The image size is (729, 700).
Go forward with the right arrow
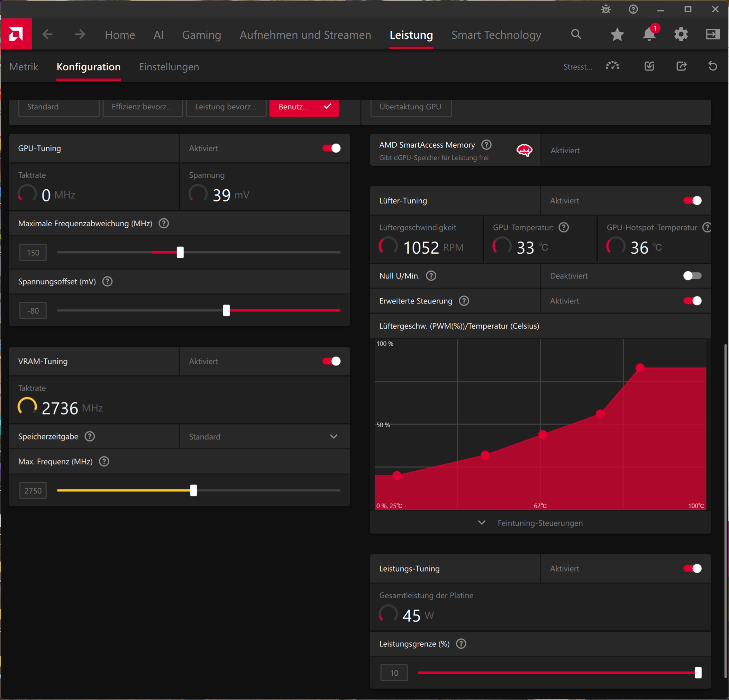[80, 35]
